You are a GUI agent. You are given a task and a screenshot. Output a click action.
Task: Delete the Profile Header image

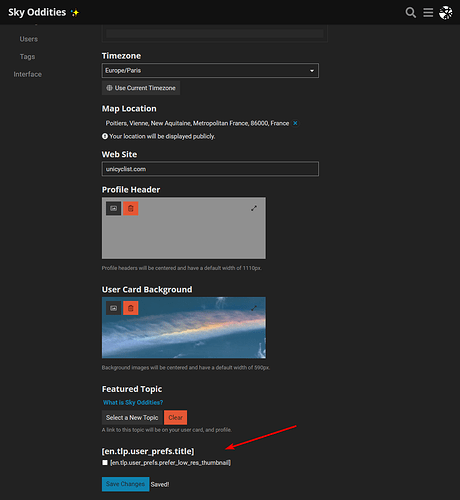tap(131, 209)
